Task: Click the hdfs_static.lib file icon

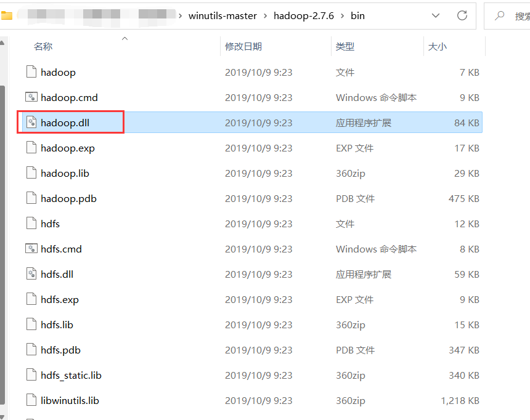Action: [x=31, y=375]
